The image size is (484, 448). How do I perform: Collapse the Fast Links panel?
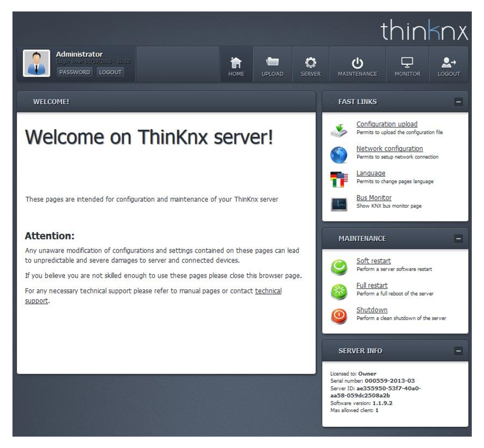coord(458,102)
